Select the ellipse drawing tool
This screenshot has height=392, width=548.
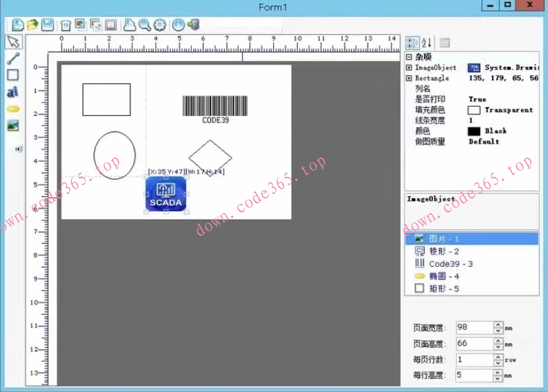click(13, 109)
